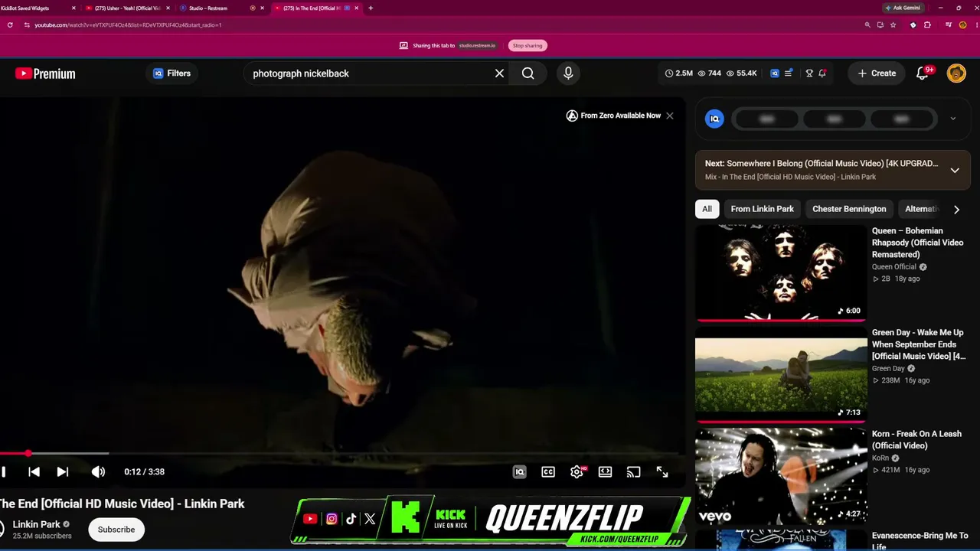Go to the previous video in player

point(34,472)
